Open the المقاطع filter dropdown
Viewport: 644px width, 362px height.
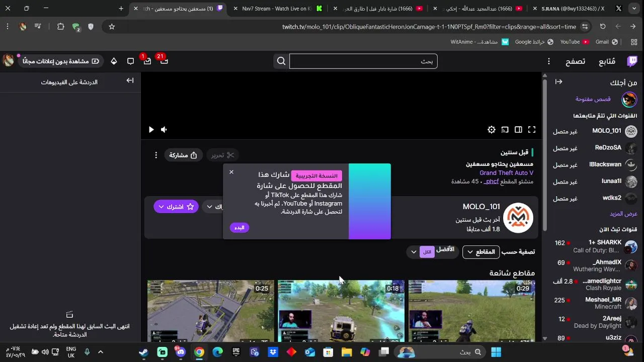480,252
